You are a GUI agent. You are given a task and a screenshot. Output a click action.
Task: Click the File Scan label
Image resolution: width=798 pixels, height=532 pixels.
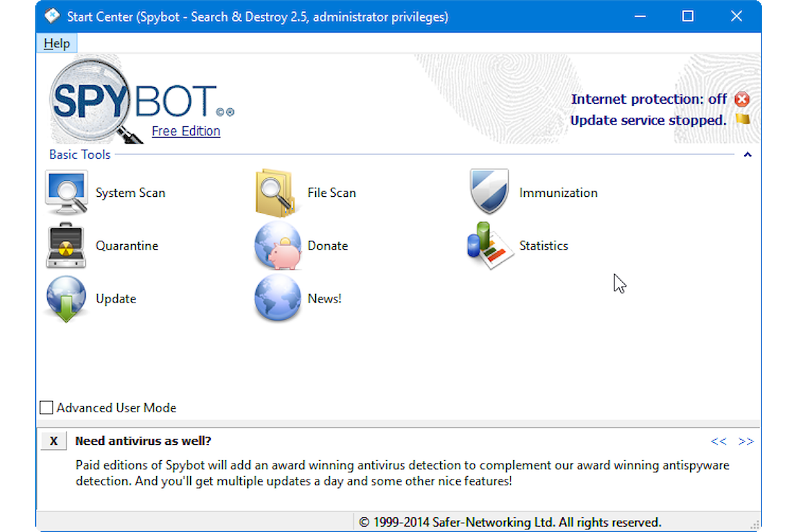[332, 193]
